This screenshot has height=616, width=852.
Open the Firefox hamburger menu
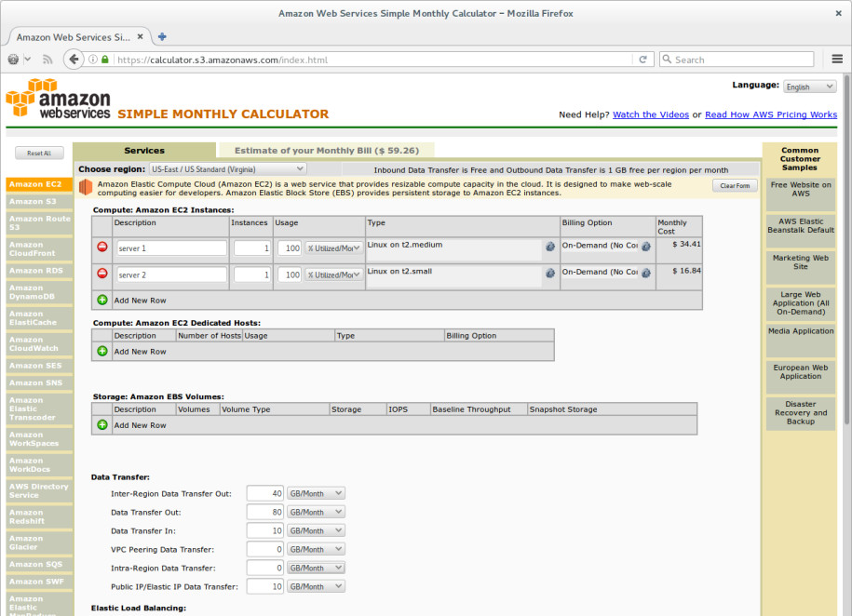pyautogui.click(x=837, y=60)
